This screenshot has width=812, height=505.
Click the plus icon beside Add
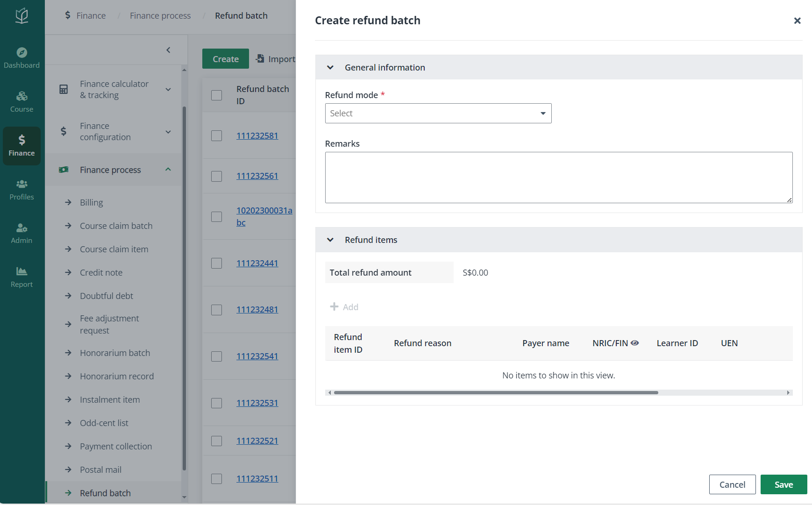pyautogui.click(x=334, y=306)
